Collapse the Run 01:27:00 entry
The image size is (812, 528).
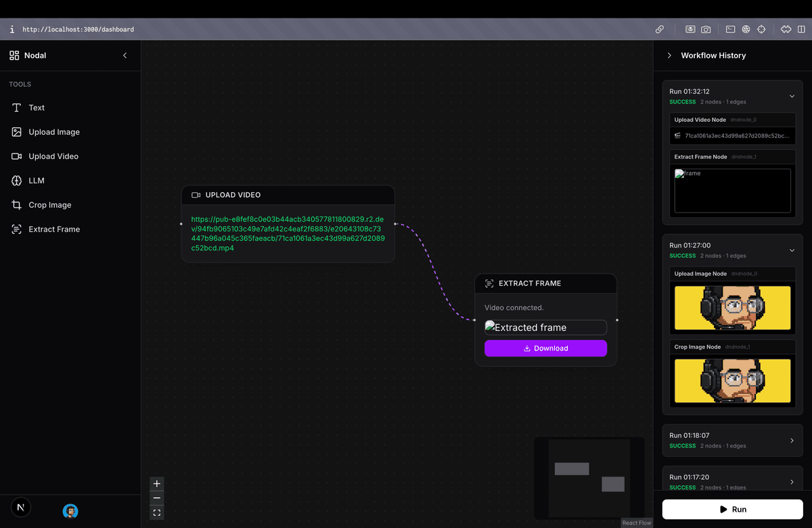pyautogui.click(x=792, y=250)
